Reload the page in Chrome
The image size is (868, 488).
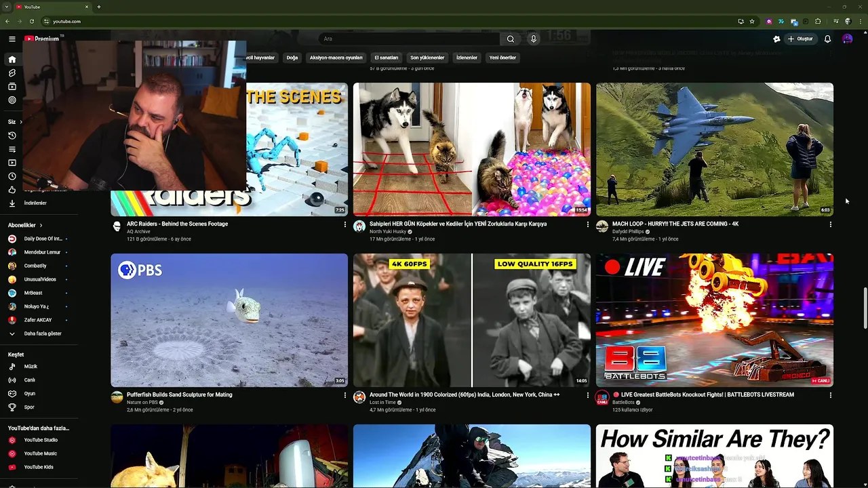tap(31, 21)
